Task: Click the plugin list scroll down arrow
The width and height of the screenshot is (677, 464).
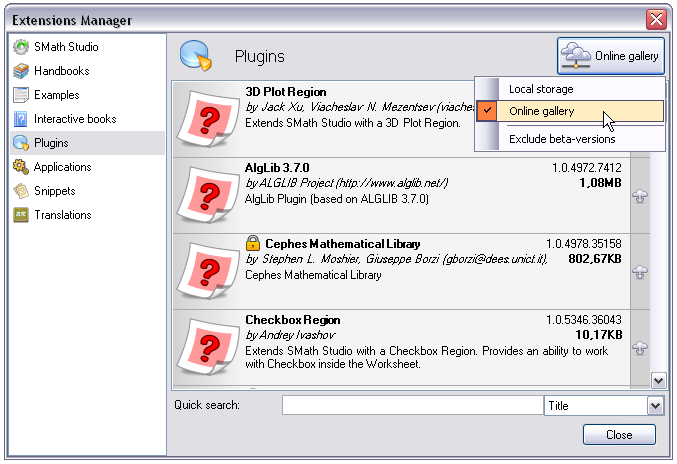Action: pos(658,380)
